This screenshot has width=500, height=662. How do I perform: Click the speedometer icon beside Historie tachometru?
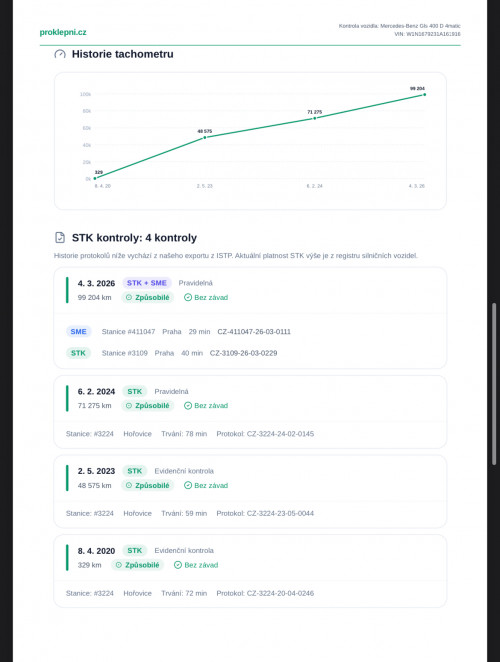(x=60, y=54)
